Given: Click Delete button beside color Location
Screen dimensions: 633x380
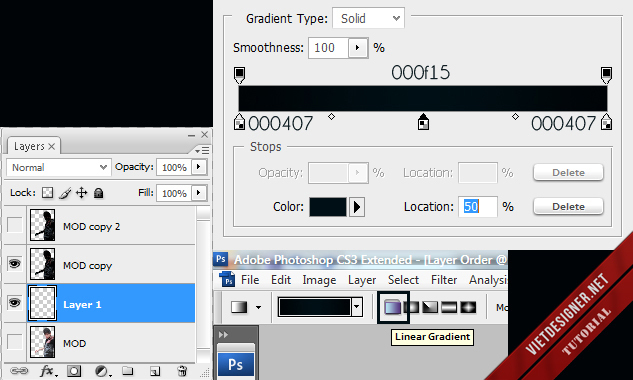Looking at the screenshot, I should click(x=568, y=207).
